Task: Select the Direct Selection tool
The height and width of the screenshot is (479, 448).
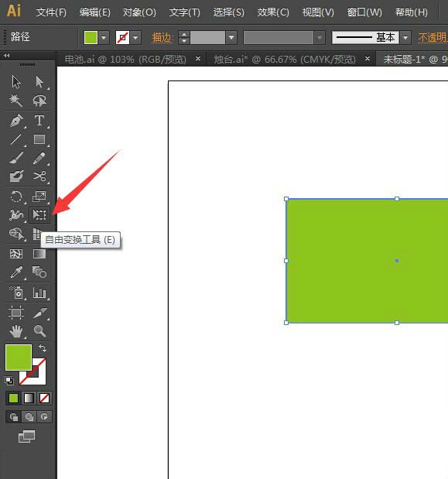Action: pyautogui.click(x=39, y=82)
